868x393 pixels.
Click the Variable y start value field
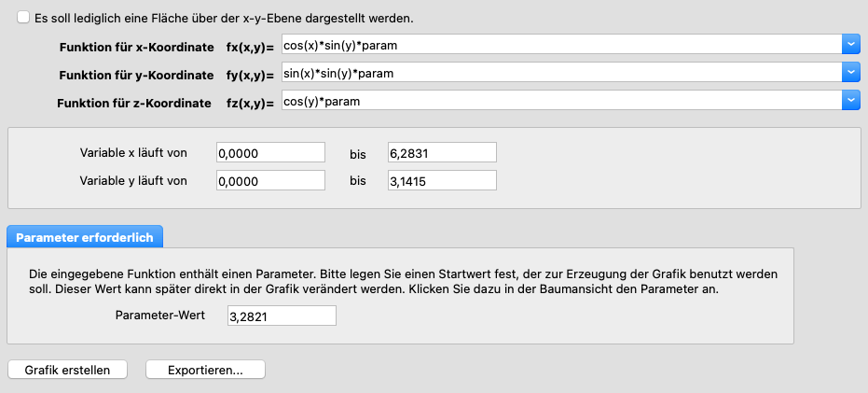coord(270,180)
